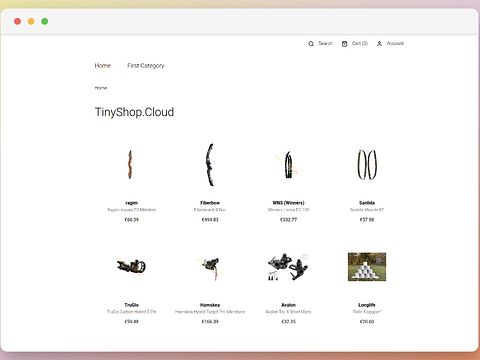
Task: Open the shopping cart icon
Action: [345, 44]
